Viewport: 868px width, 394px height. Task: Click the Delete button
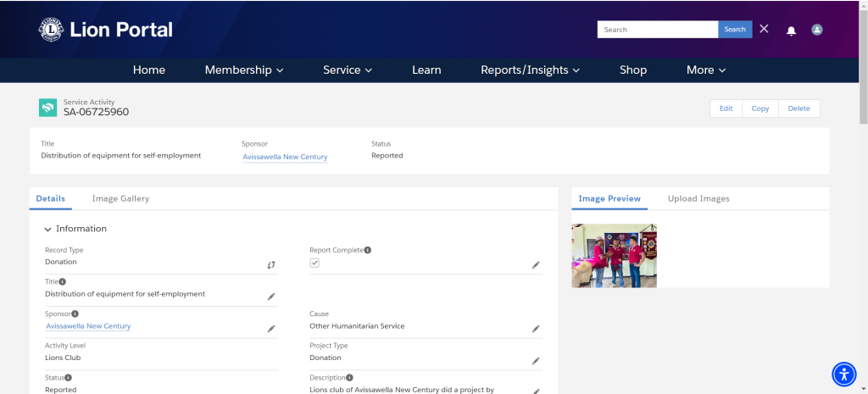798,108
